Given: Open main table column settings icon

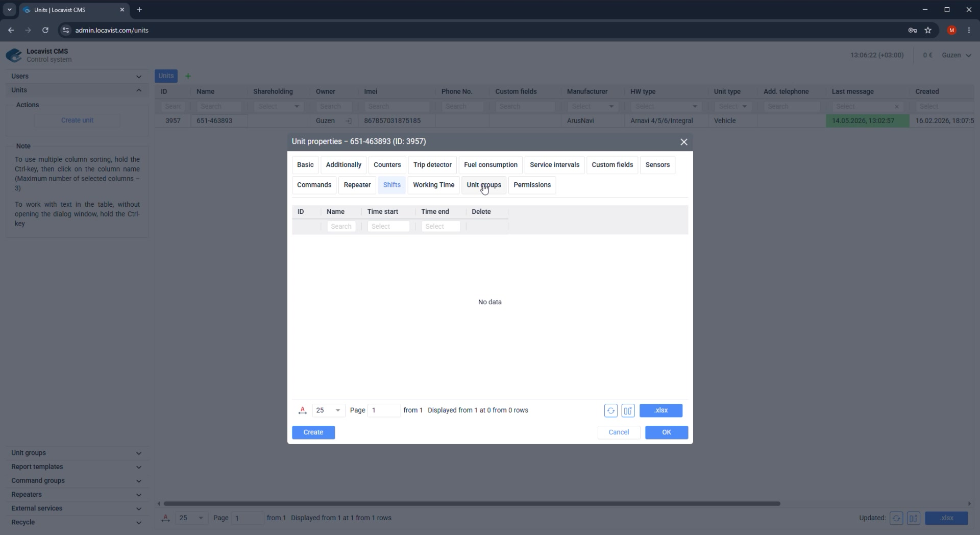Looking at the screenshot, I should tap(914, 518).
